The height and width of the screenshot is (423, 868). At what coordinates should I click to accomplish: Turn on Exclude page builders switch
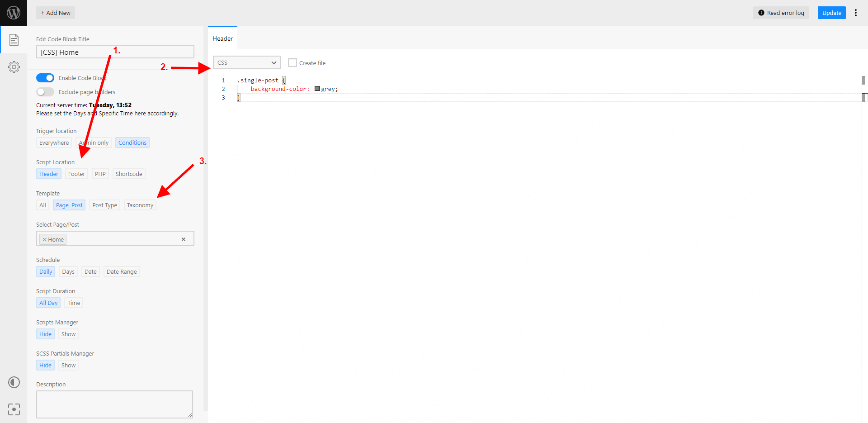click(x=45, y=92)
